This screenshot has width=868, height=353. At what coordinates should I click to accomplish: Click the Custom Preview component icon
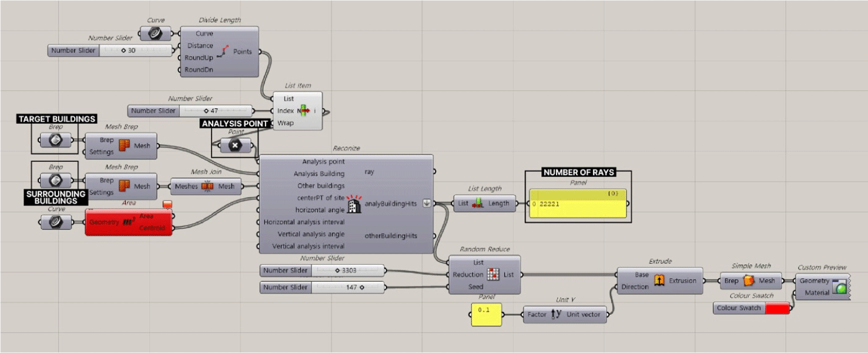840,287
